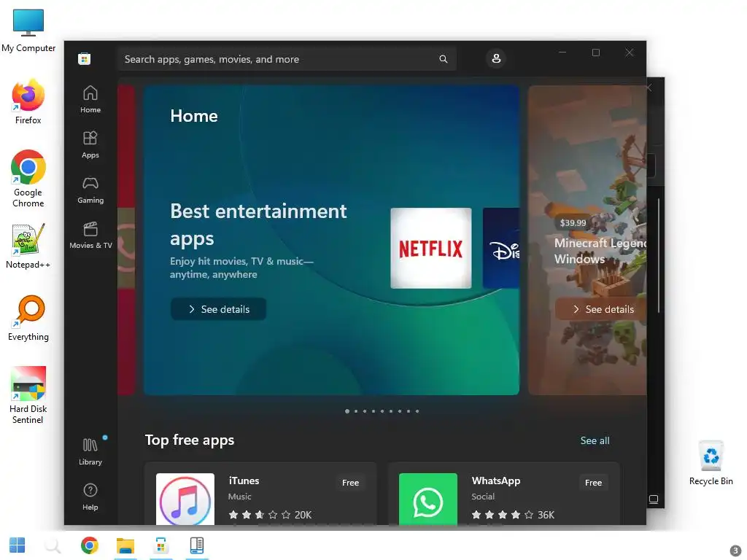Open the Apps section in sidebar
The image size is (747, 560).
[90, 144]
